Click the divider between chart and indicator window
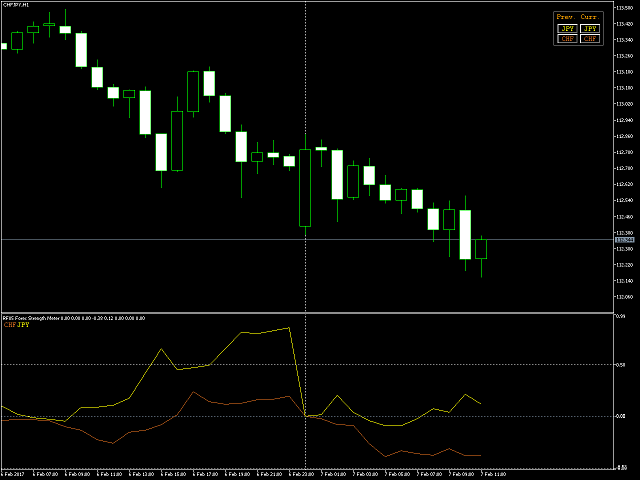Viewport: 640px width, 480px height. click(320, 313)
